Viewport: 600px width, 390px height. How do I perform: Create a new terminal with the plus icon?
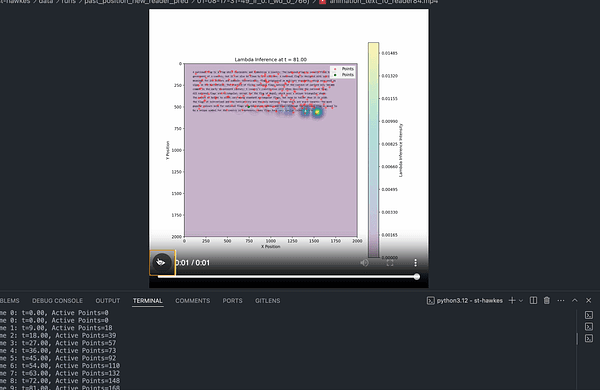tap(512, 300)
